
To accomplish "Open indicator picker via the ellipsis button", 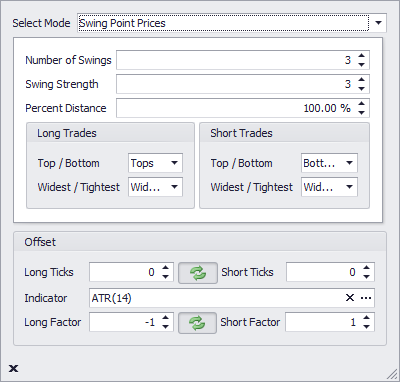I will (x=366, y=298).
